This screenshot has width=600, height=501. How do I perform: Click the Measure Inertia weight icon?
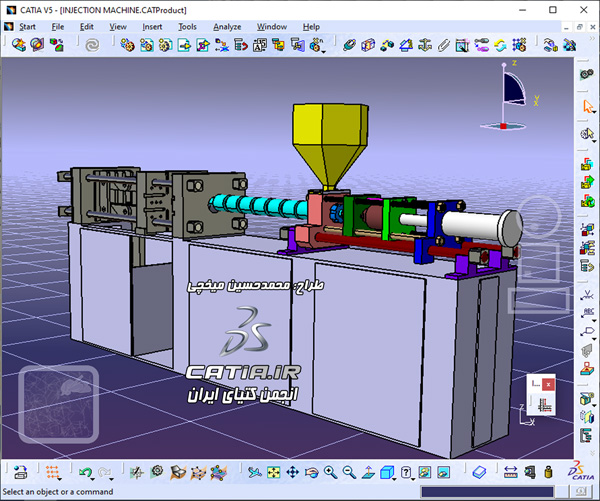click(x=548, y=472)
